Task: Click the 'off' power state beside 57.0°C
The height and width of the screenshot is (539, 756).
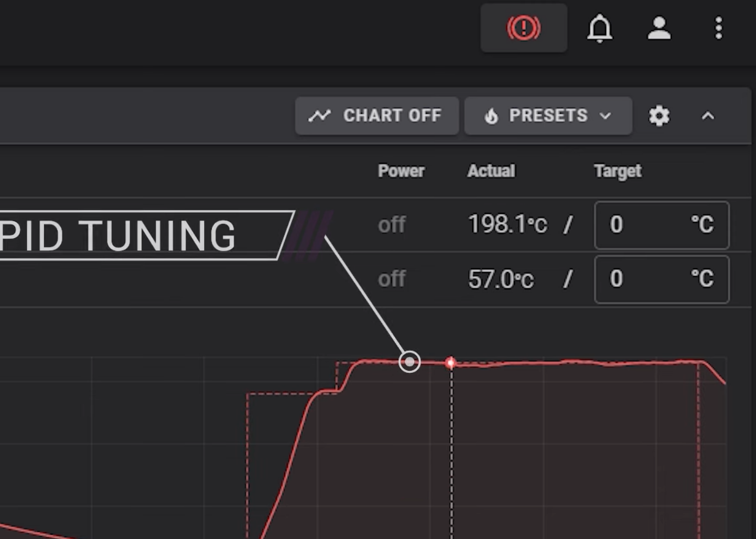Action: (x=392, y=279)
